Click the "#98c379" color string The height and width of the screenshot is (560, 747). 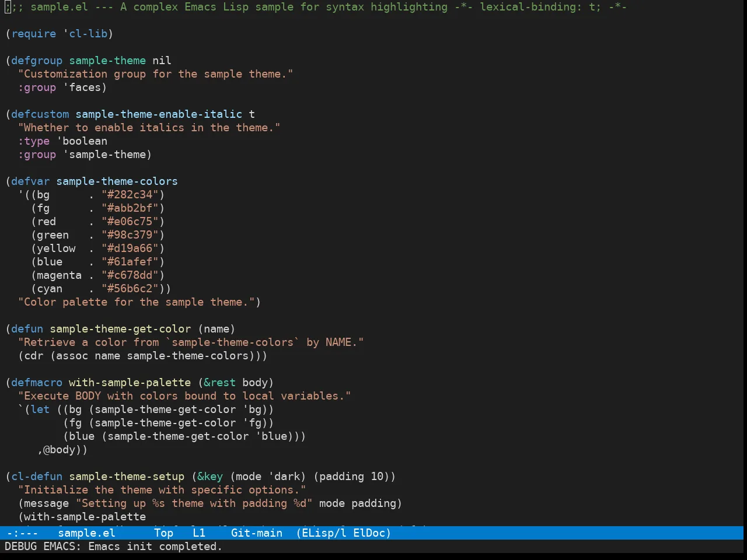click(x=130, y=235)
